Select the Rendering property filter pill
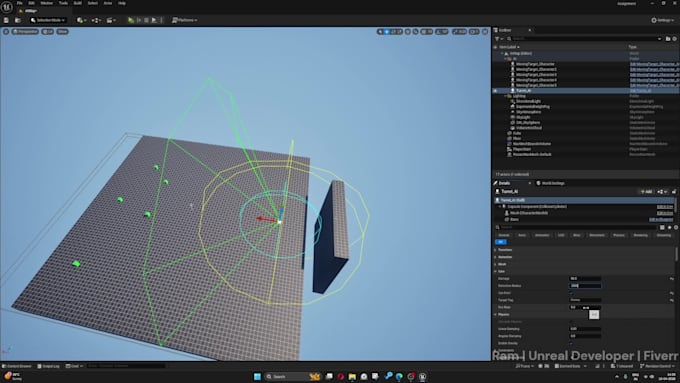The height and width of the screenshot is (383, 680). pos(641,235)
